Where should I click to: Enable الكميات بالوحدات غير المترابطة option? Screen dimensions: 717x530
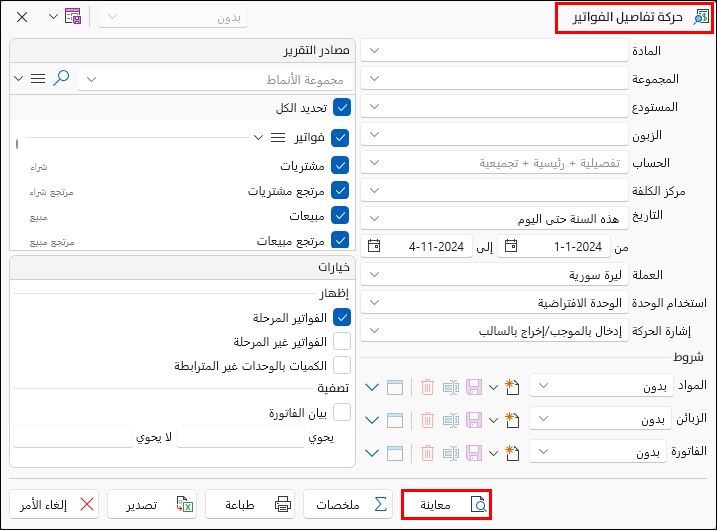point(342,365)
